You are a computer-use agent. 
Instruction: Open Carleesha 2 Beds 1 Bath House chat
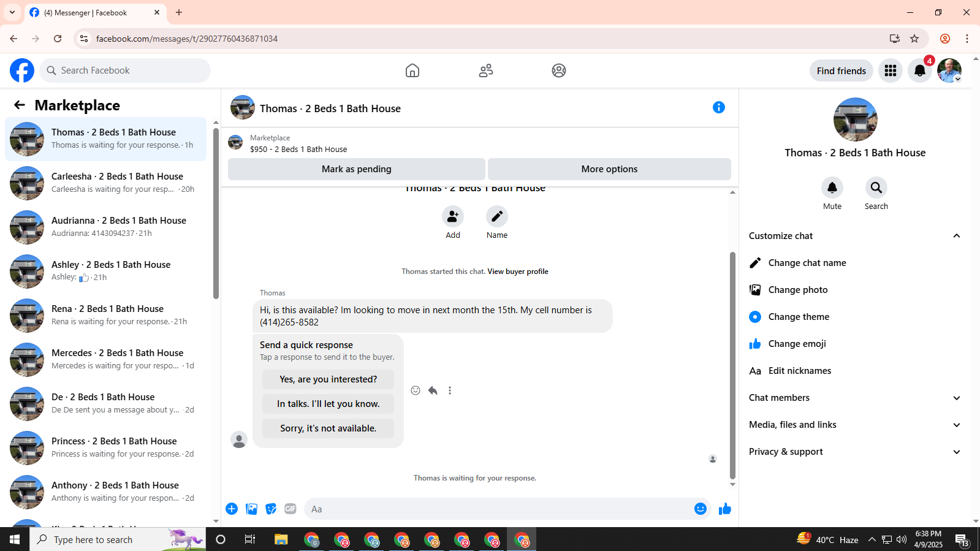105,183
